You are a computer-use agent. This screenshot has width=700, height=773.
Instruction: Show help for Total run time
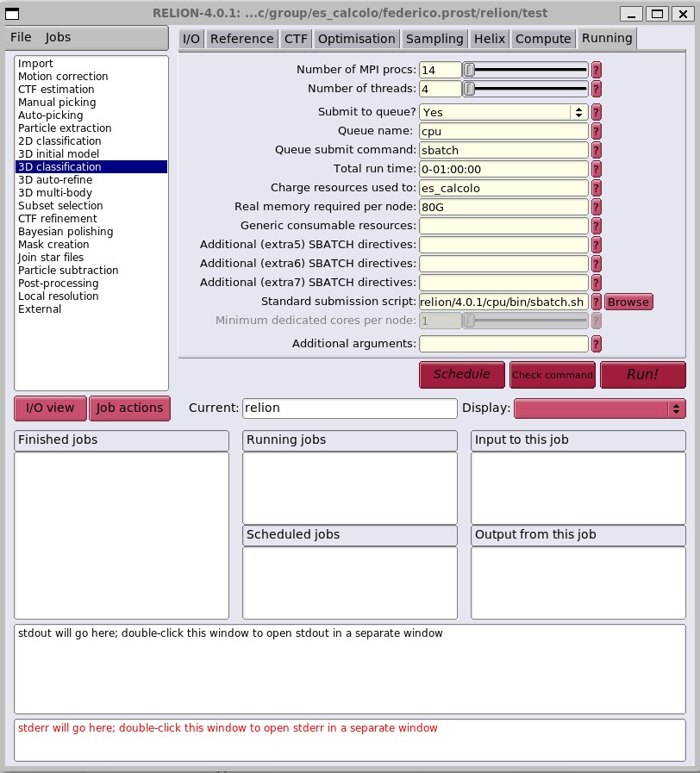pos(596,169)
